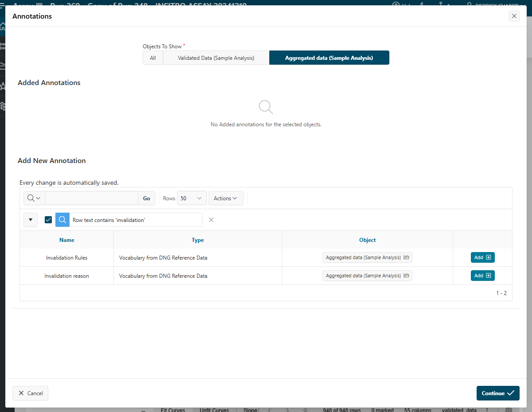Sort by the Object column header
Viewport: 532px width, 412px height.
[367, 240]
